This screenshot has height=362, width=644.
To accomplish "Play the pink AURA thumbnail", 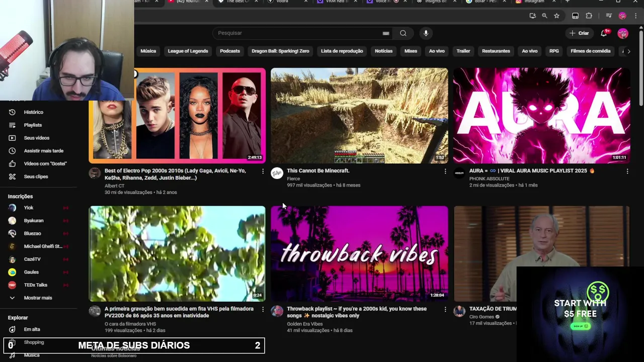I will [541, 116].
